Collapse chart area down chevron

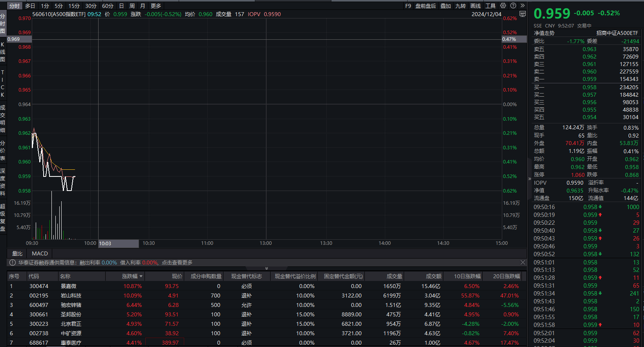267,268
